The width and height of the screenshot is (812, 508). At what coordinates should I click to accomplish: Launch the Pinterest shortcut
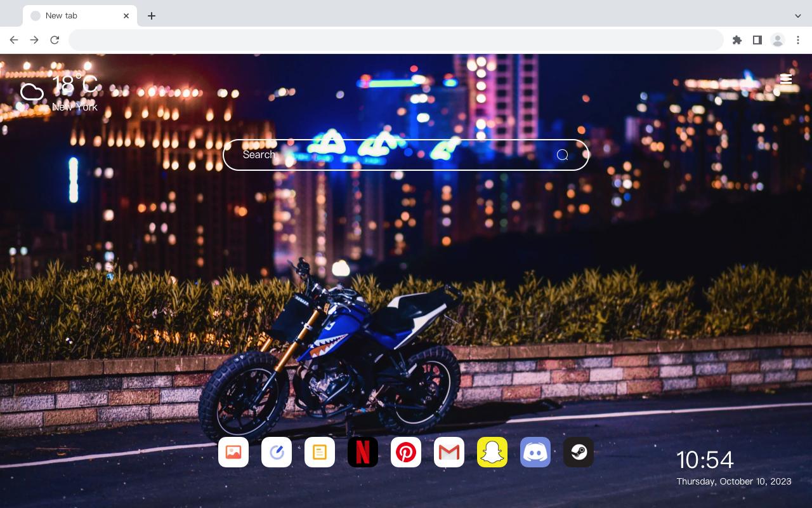click(406, 452)
